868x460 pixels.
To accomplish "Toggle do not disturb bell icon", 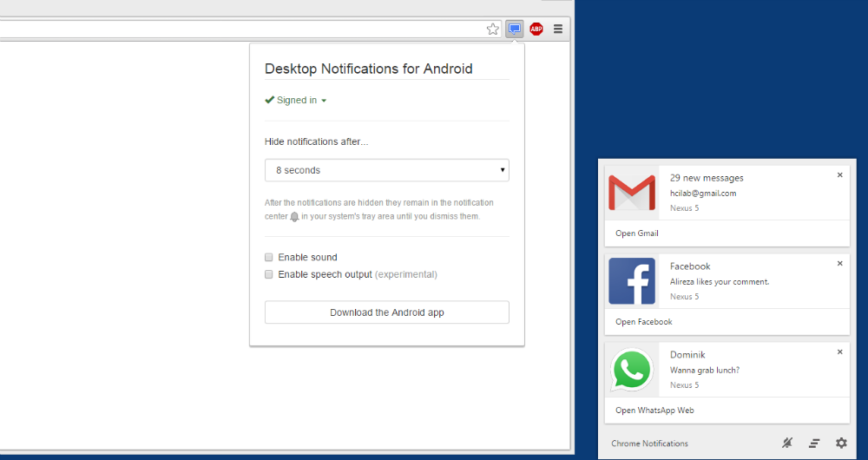I will [x=786, y=443].
